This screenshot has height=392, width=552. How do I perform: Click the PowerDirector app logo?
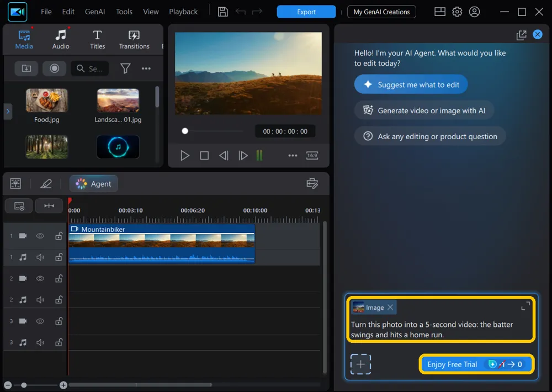(x=17, y=12)
